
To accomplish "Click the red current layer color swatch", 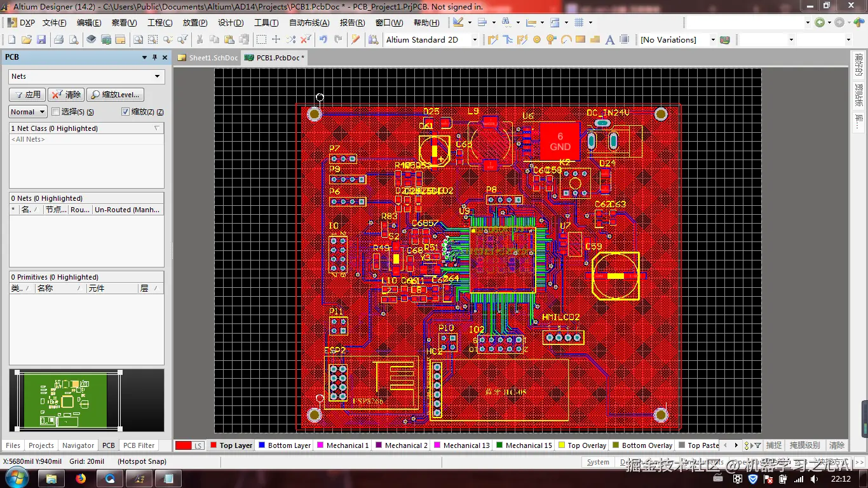I will (183, 445).
